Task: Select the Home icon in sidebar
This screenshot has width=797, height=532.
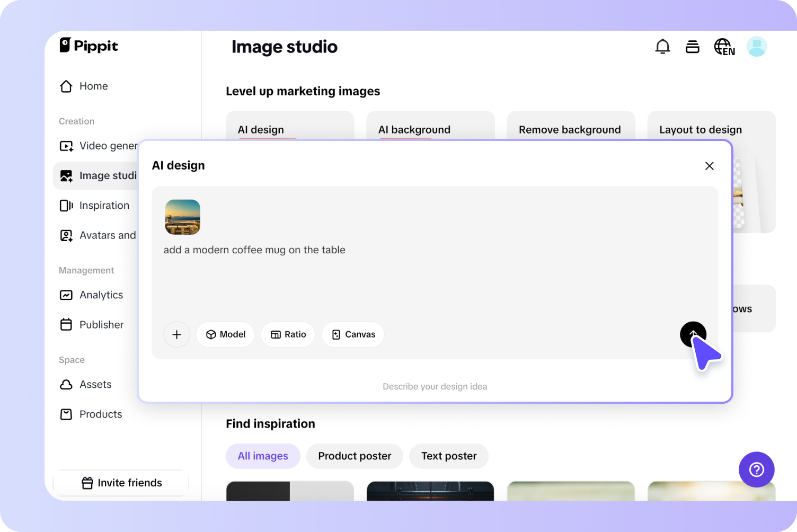Action: point(66,86)
